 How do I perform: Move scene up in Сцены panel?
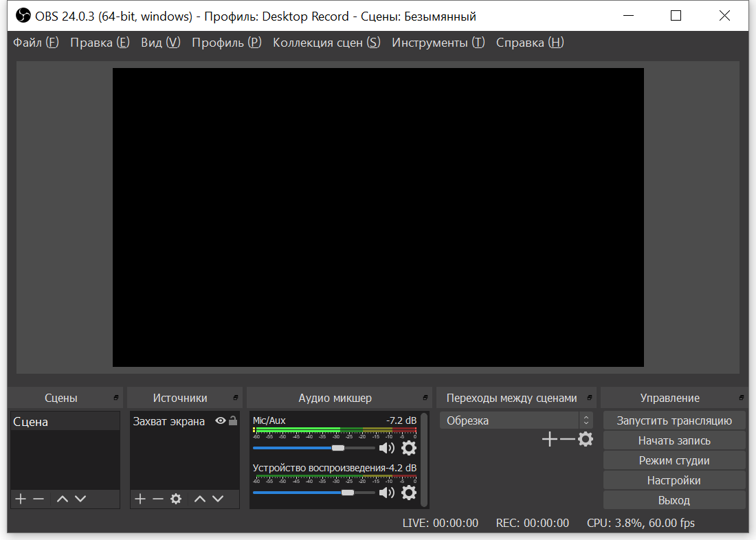click(62, 499)
